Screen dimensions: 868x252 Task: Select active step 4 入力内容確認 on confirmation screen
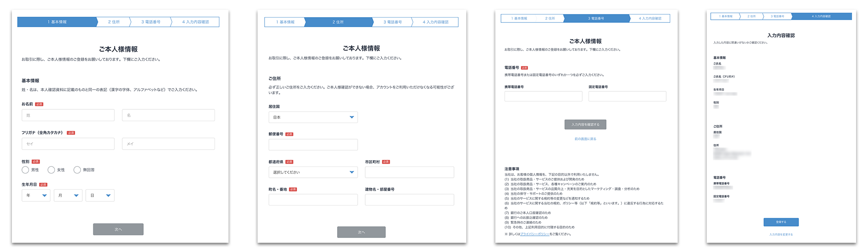point(821,16)
